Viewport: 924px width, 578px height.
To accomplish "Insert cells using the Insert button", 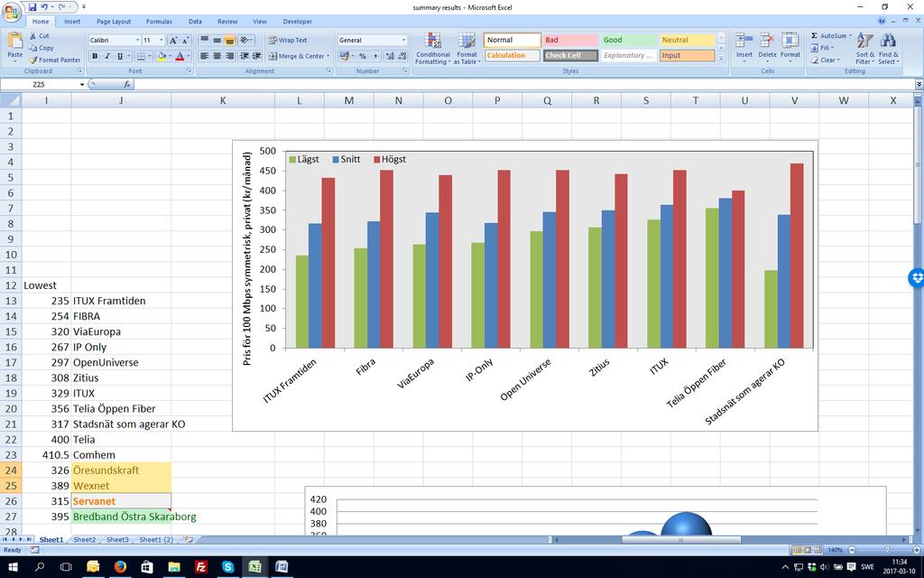I will click(744, 47).
